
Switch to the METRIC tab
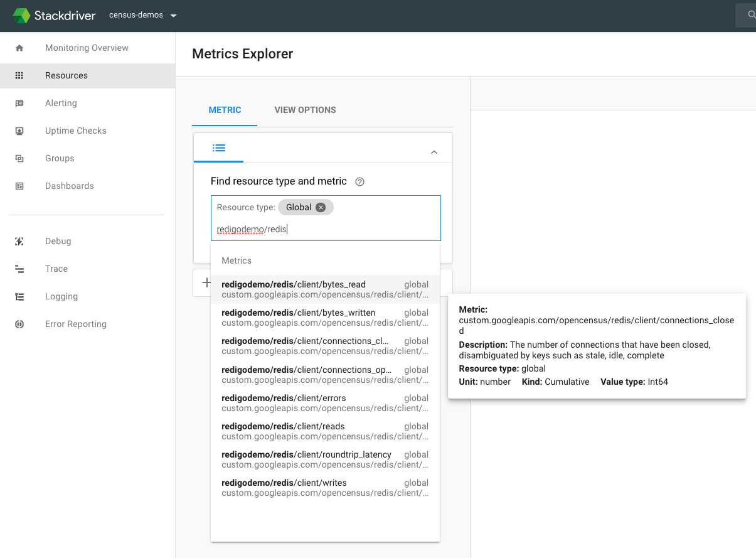point(225,110)
